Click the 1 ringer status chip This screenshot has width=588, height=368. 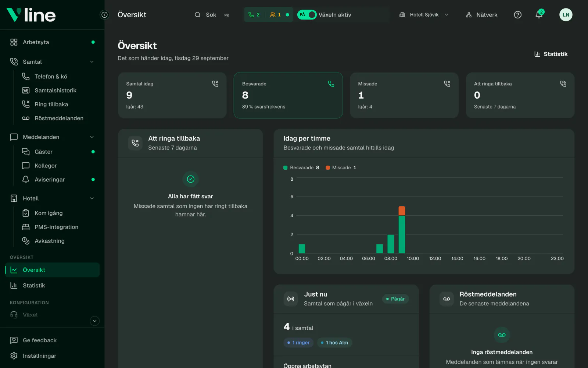pos(298,343)
